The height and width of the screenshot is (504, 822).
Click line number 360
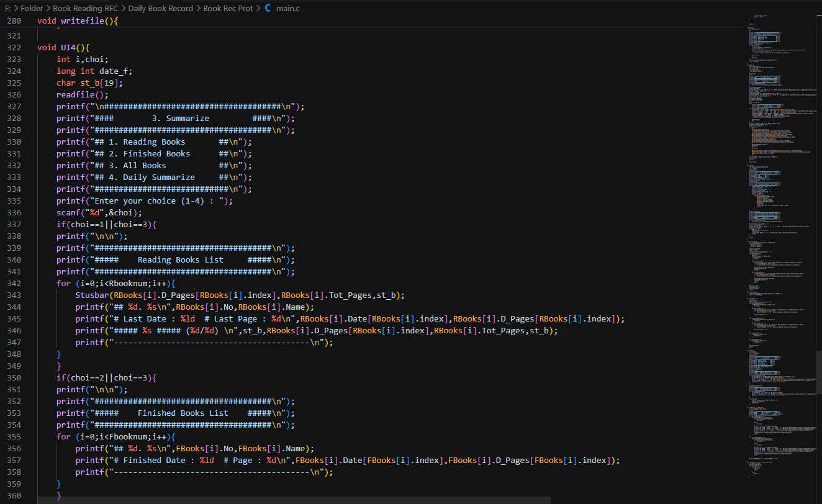14,496
